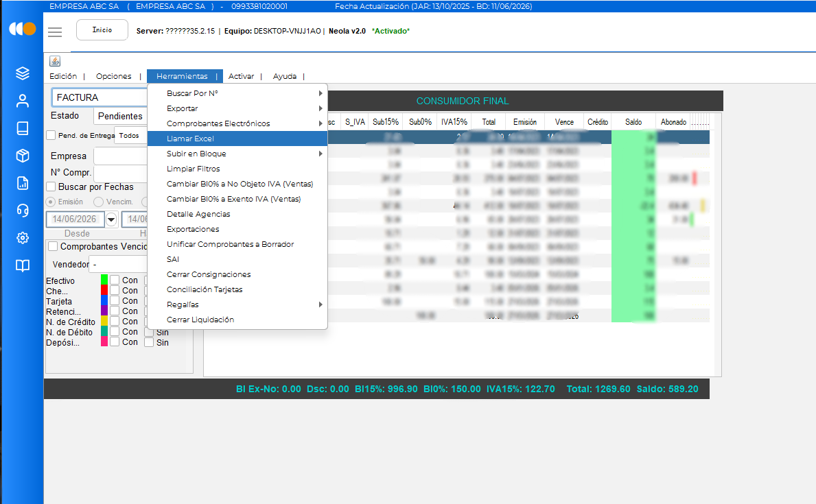This screenshot has width=816, height=504.
Task: Open the cube/box inventory sidebar icon
Action: tap(23, 156)
